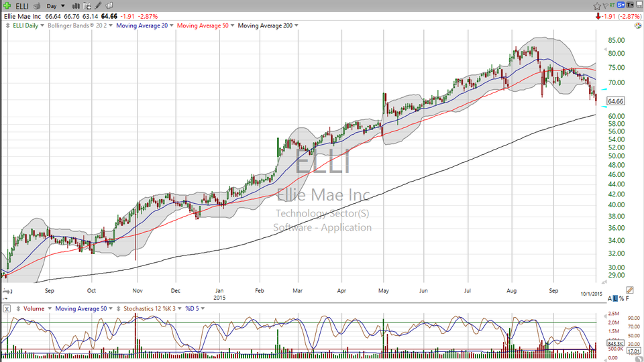The image size is (644, 362).
Task: Click the drag handle next to ELLI Daily
Action: pyautogui.click(x=8, y=25)
